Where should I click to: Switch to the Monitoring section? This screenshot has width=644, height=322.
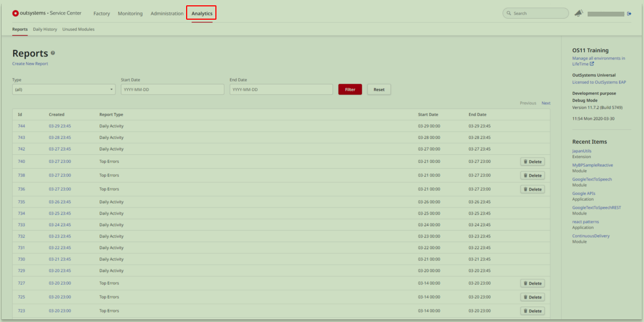coord(130,13)
